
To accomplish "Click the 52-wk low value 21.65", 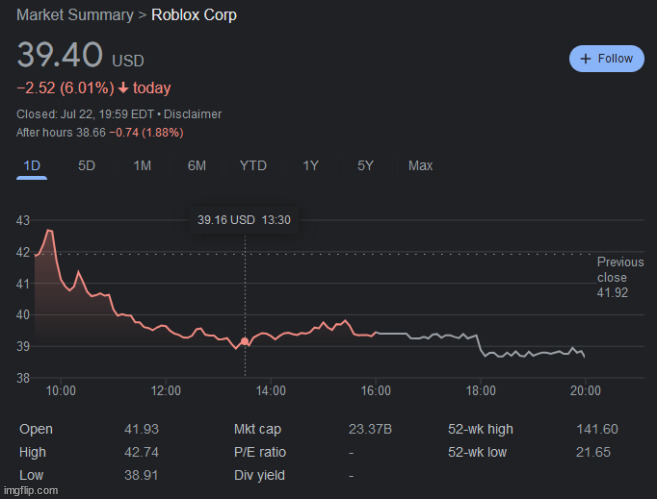I will coord(593,452).
